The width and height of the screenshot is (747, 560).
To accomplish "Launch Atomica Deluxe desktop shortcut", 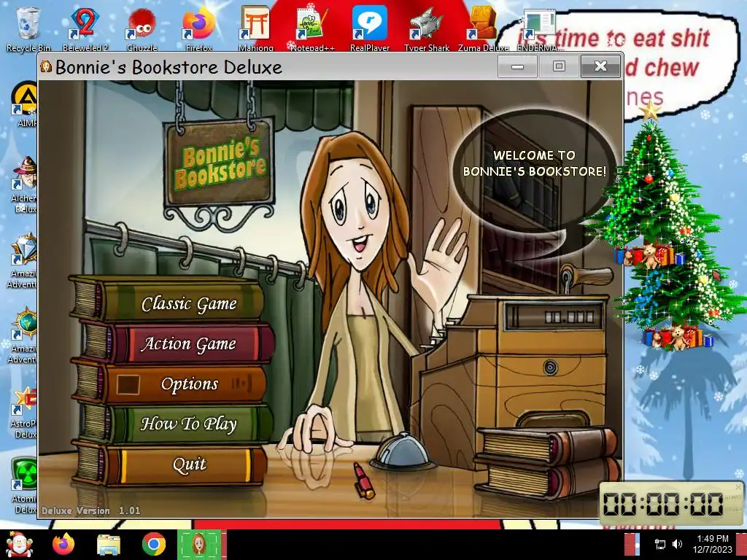I will 24,486.
